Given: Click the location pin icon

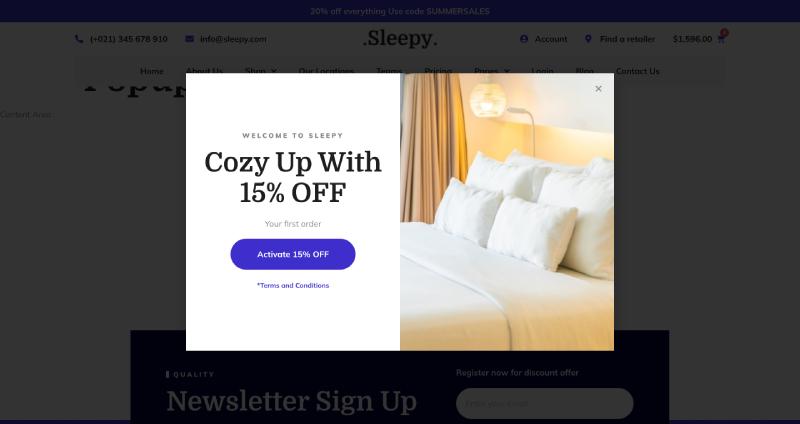Looking at the screenshot, I should pos(588,39).
